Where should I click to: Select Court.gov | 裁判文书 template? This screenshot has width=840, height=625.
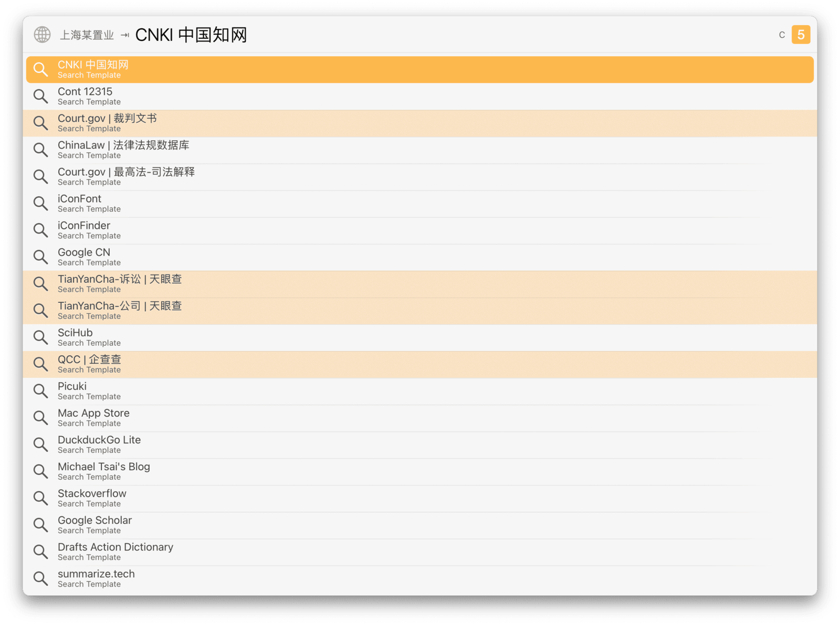tap(420, 123)
